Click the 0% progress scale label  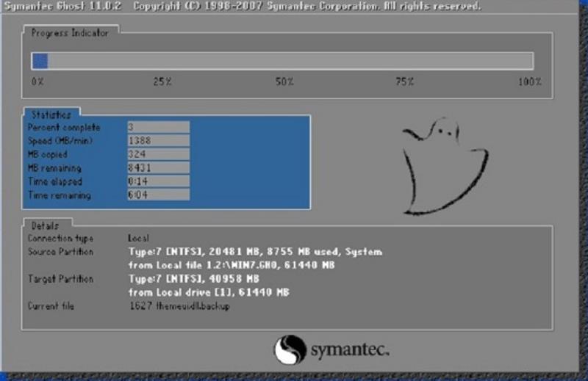pyautogui.click(x=37, y=81)
